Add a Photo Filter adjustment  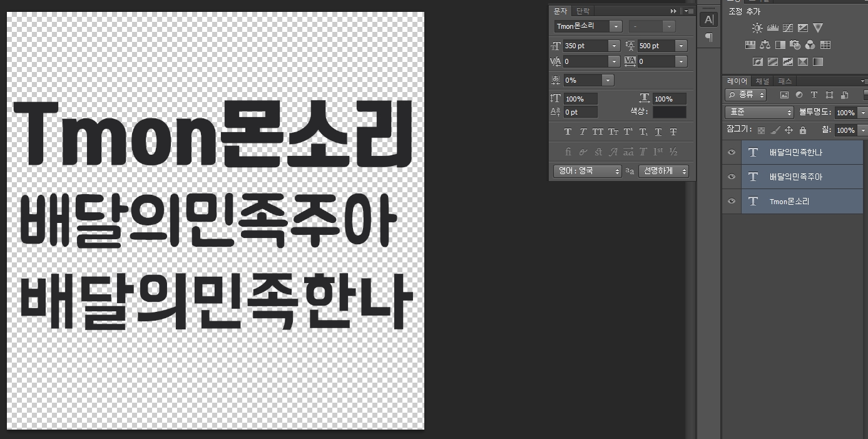[x=795, y=45]
